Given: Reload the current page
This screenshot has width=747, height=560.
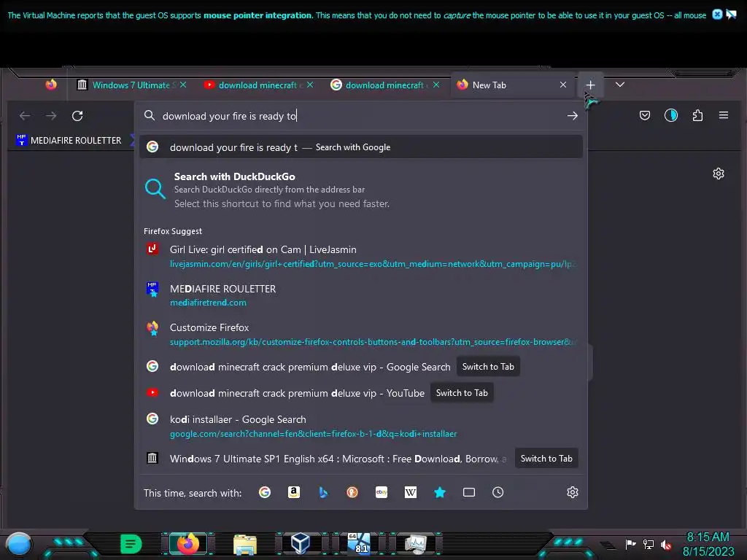Looking at the screenshot, I should click(77, 116).
